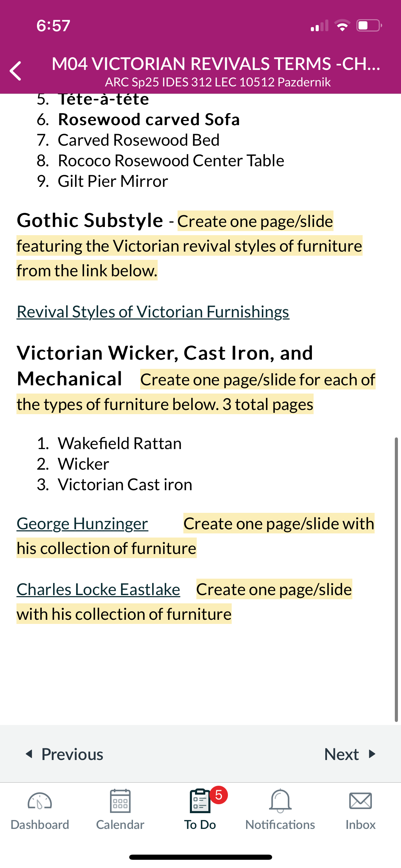Image resolution: width=401 pixels, height=868 pixels.
Task: Tap the back arrow in header
Action: tap(16, 71)
